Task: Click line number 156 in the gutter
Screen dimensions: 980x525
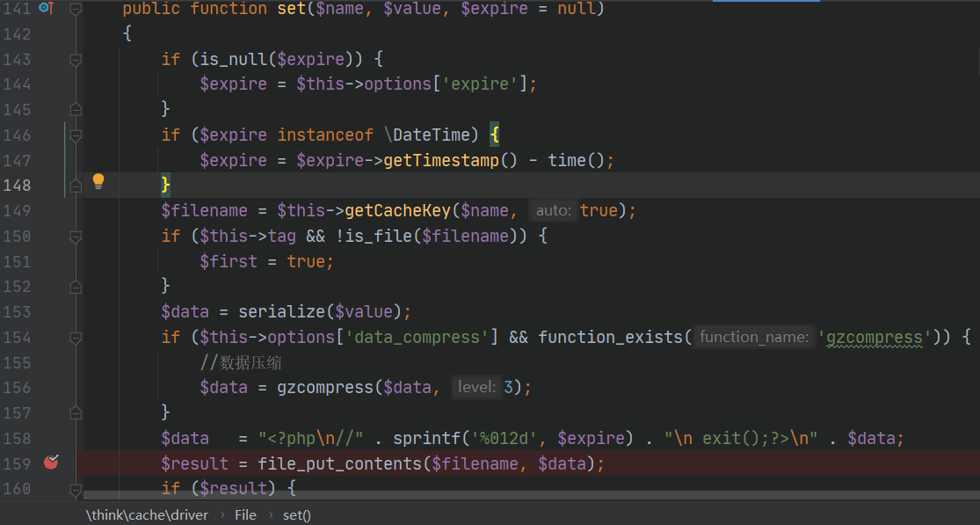Action: coord(17,388)
